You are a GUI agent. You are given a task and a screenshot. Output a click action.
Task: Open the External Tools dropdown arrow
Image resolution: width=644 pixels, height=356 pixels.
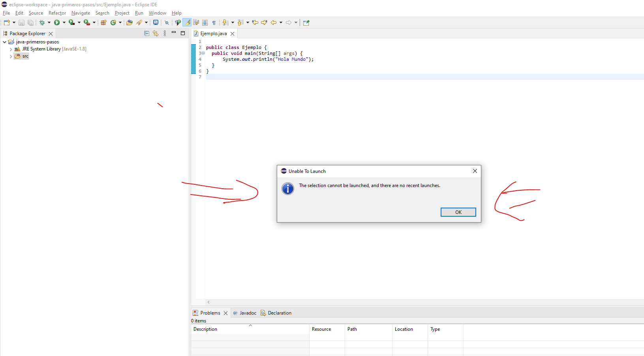click(94, 22)
